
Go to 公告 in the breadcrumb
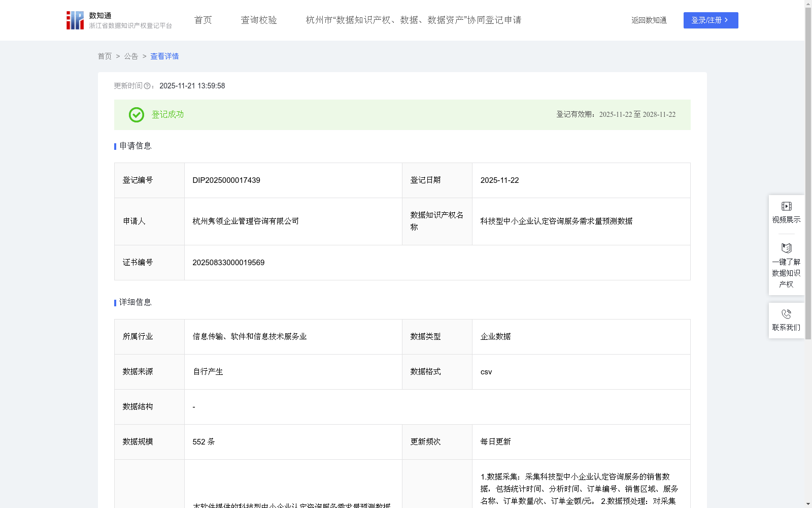point(131,56)
